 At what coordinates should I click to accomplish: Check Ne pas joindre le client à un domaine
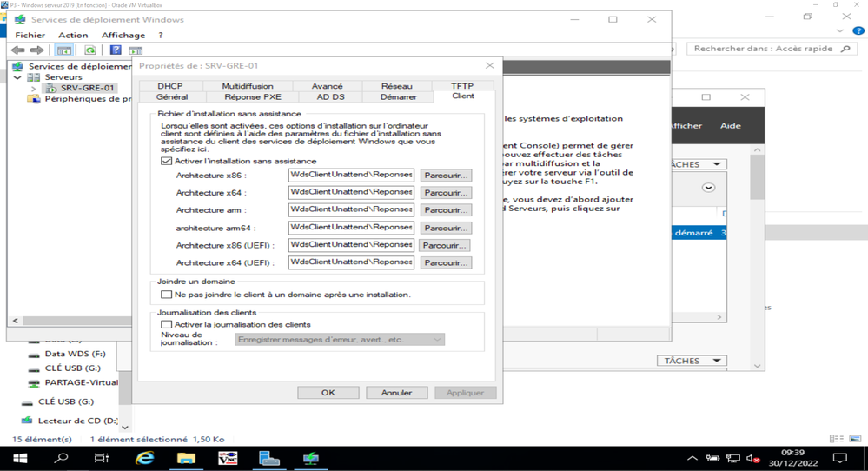166,295
